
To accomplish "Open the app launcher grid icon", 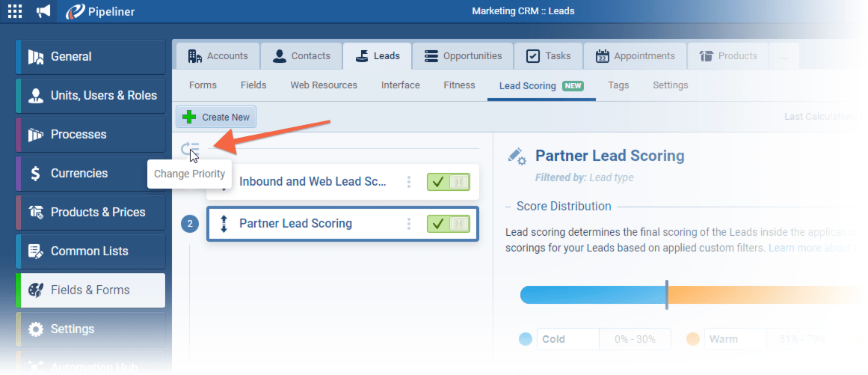I will point(15,11).
